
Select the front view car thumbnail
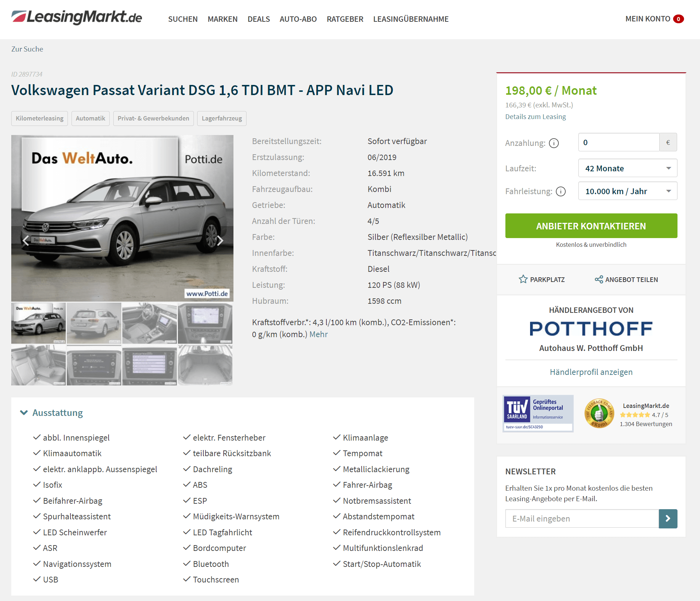[38, 323]
